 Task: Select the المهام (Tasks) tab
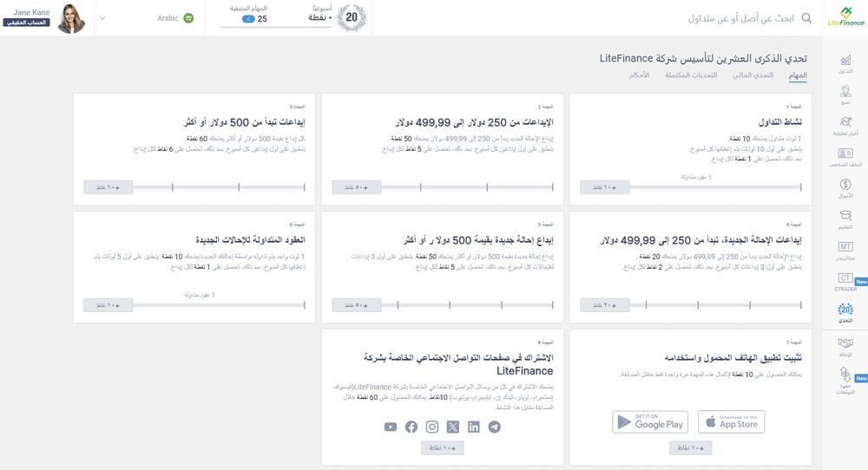pyautogui.click(x=798, y=75)
